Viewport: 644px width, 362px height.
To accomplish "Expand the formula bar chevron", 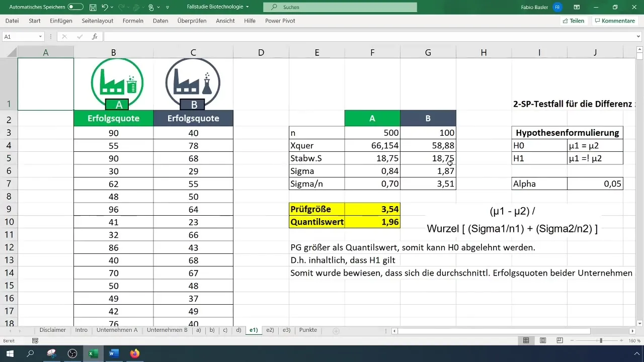I will (638, 37).
